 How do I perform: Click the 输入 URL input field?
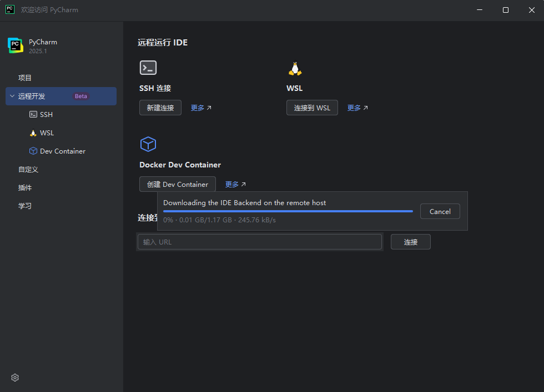tap(260, 242)
